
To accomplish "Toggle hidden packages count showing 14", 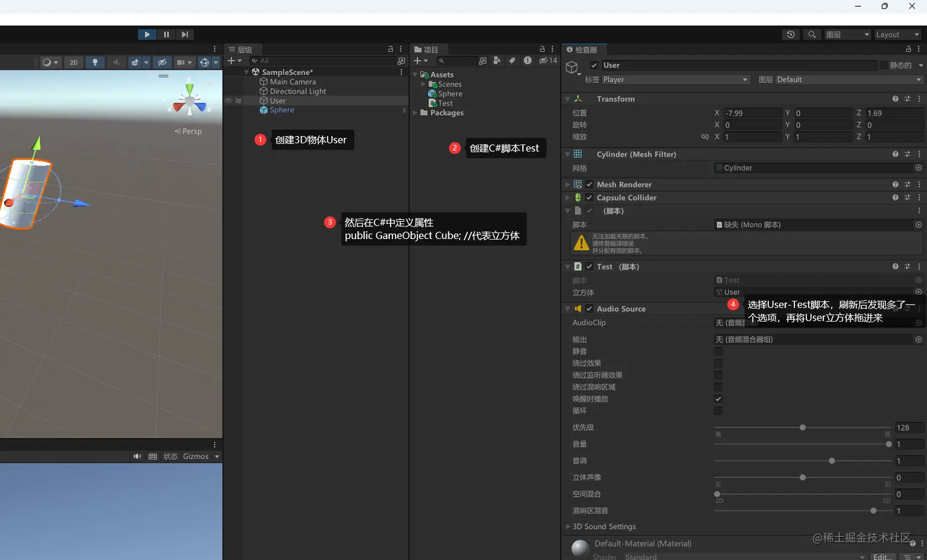I will pyautogui.click(x=548, y=61).
